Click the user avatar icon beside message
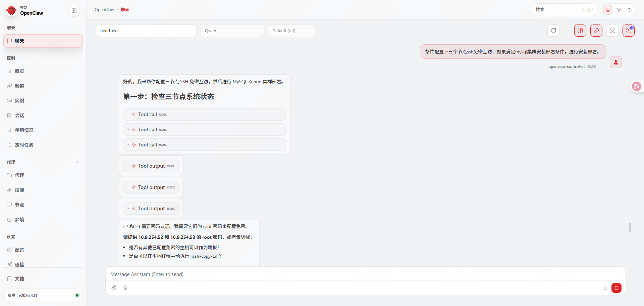Image resolution: width=644 pixels, height=306 pixels. (x=616, y=62)
